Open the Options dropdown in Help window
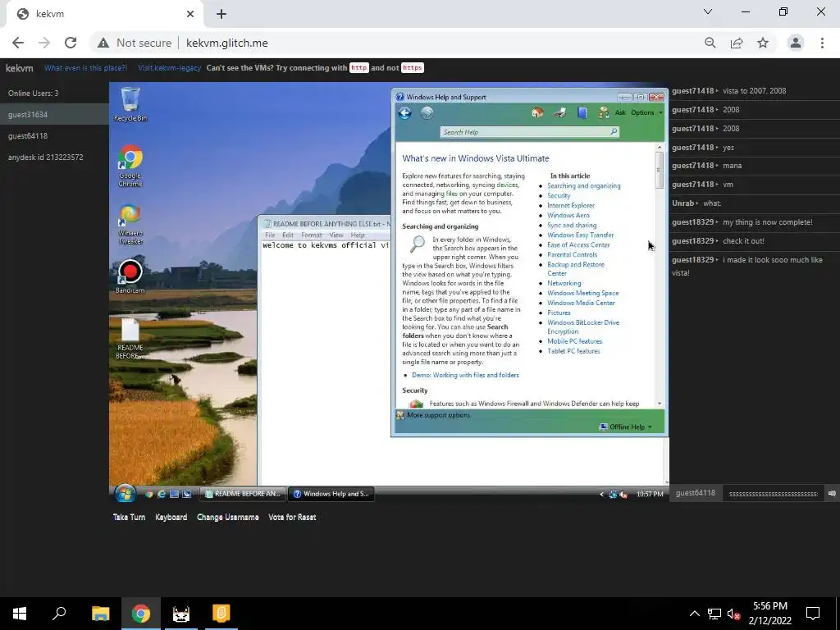Viewport: 840px width, 630px height. click(646, 112)
